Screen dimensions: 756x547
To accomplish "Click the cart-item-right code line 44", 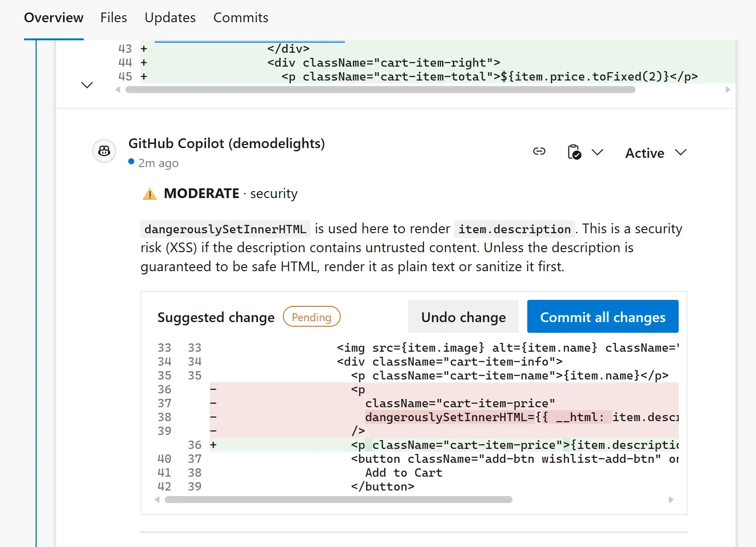I will coord(438,62).
